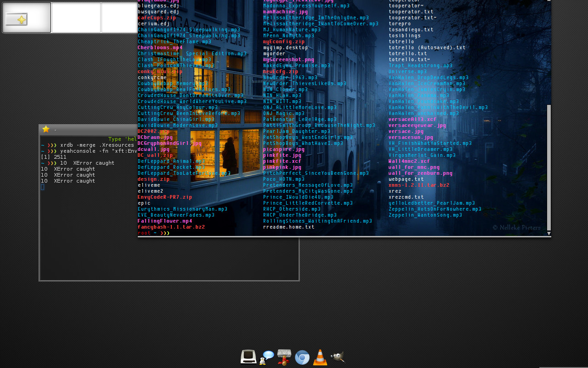Image resolution: width=588 pixels, height=368 pixels.
Task: Launch the penguin chat messenger dock icon
Action: click(x=266, y=357)
